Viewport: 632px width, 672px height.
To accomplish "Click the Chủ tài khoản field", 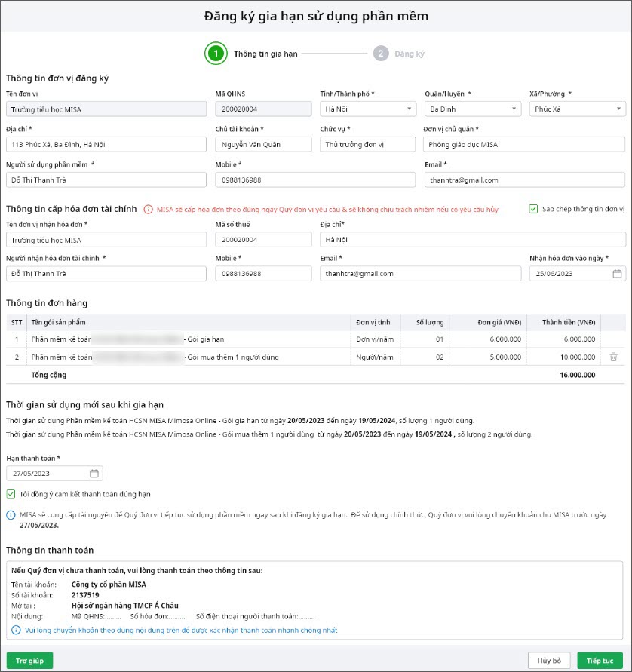I will [x=263, y=144].
